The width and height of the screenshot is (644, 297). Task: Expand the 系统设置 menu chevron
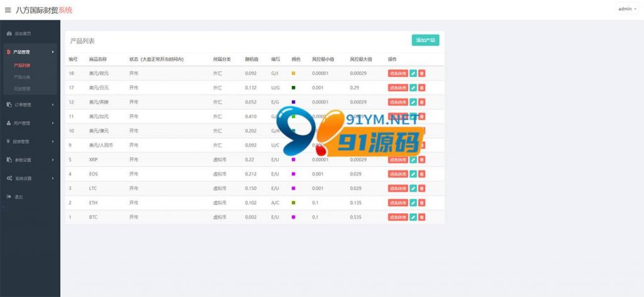[x=53, y=178]
